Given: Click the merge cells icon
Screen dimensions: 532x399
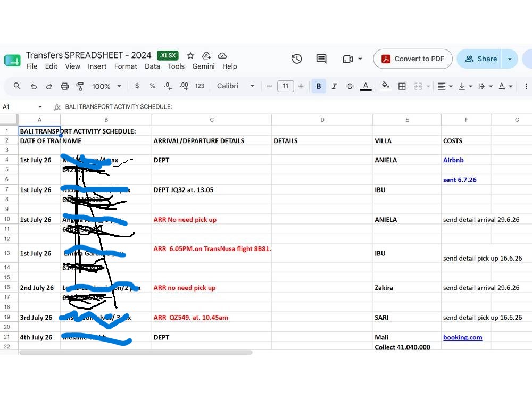Looking at the screenshot, I should [x=418, y=86].
